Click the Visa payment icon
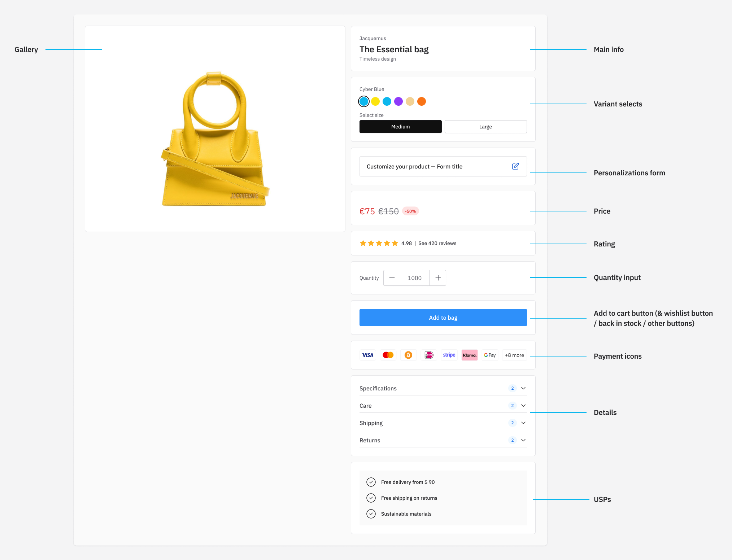Image resolution: width=732 pixels, height=560 pixels. pyautogui.click(x=368, y=355)
